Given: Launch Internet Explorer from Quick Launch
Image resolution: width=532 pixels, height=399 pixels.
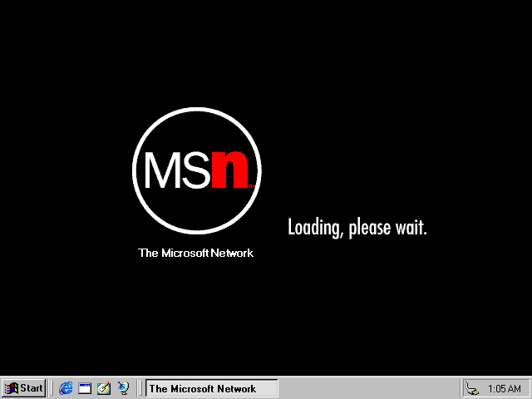Looking at the screenshot, I should 66,388.
